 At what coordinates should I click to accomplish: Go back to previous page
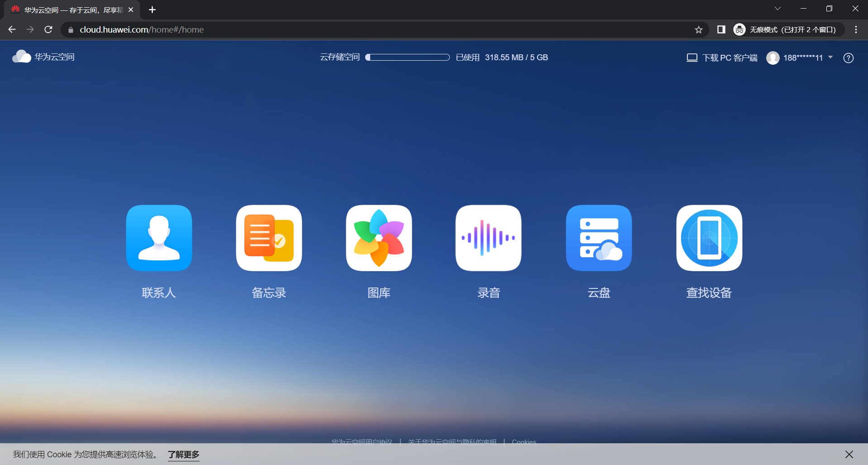click(12, 29)
